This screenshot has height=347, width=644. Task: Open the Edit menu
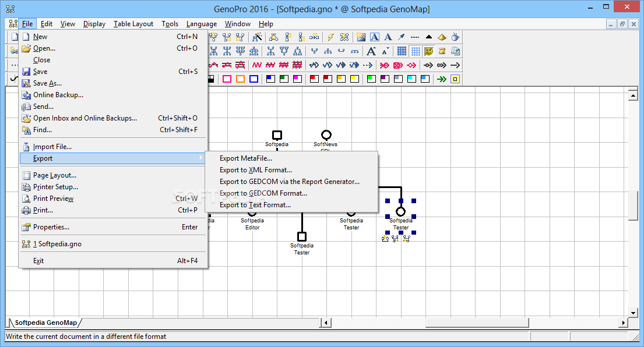coord(47,24)
